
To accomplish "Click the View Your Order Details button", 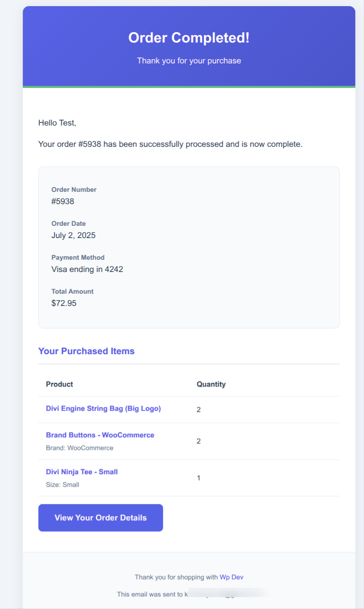I will [x=101, y=518].
